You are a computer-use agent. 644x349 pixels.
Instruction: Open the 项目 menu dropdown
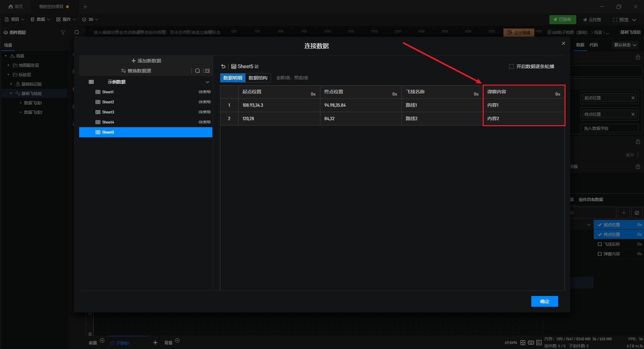(x=15, y=19)
